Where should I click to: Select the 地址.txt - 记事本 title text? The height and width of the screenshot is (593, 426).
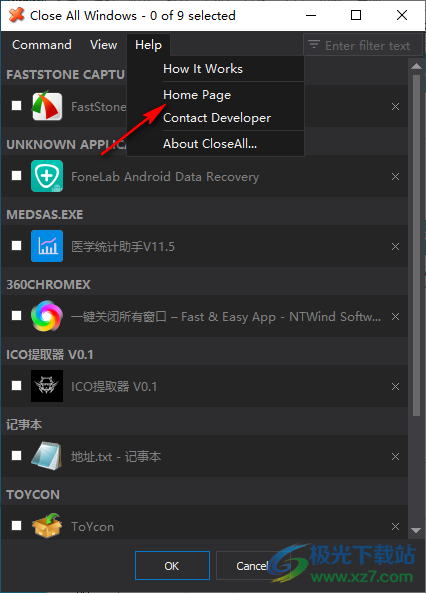click(116, 456)
